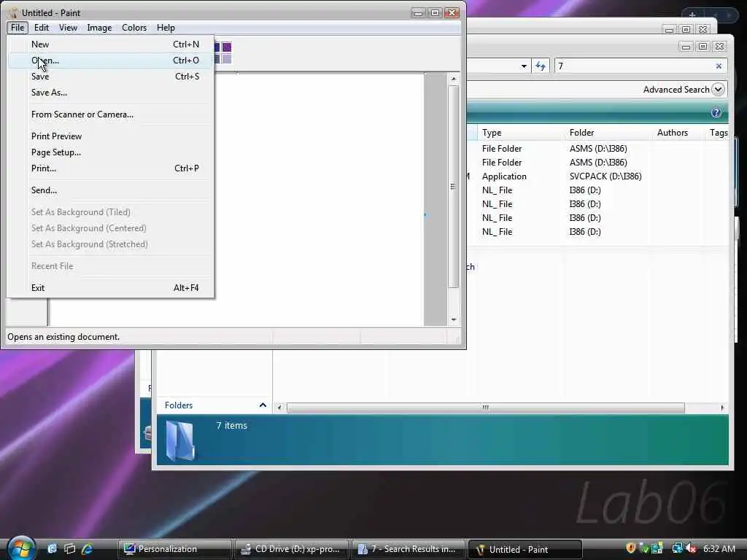
Task: Click the last NL_ File row
Action: [x=598, y=231]
